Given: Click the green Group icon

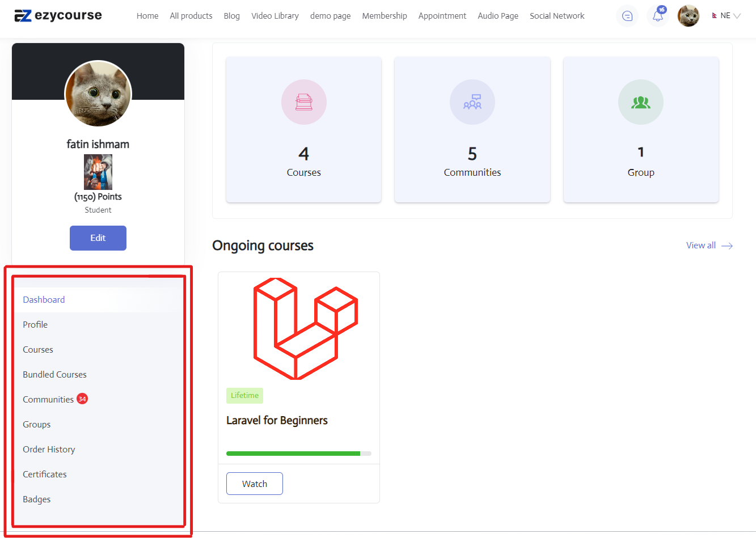Looking at the screenshot, I should [641, 102].
